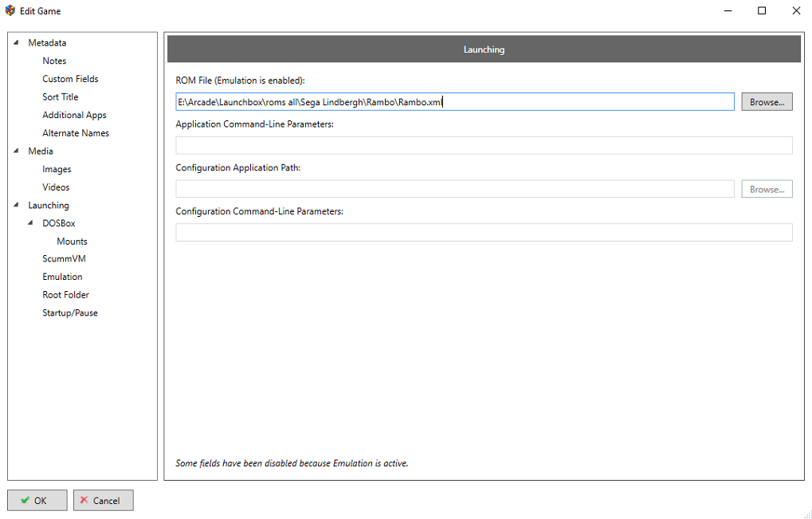The image size is (812, 519).
Task: Collapse the DOSBox tree node
Action: click(x=30, y=223)
